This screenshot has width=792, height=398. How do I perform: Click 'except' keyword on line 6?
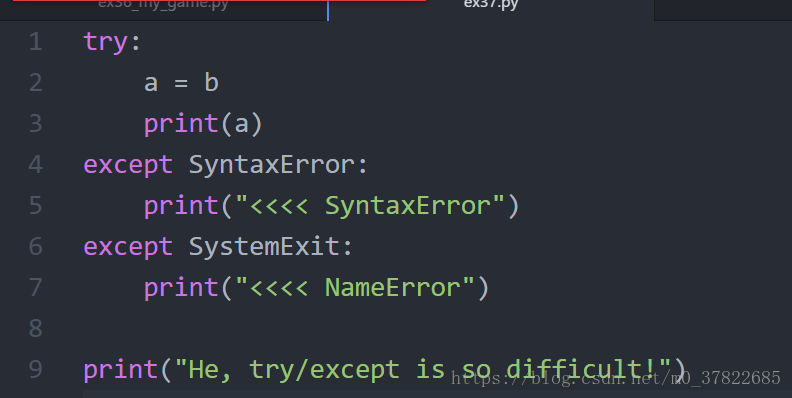pyautogui.click(x=128, y=248)
